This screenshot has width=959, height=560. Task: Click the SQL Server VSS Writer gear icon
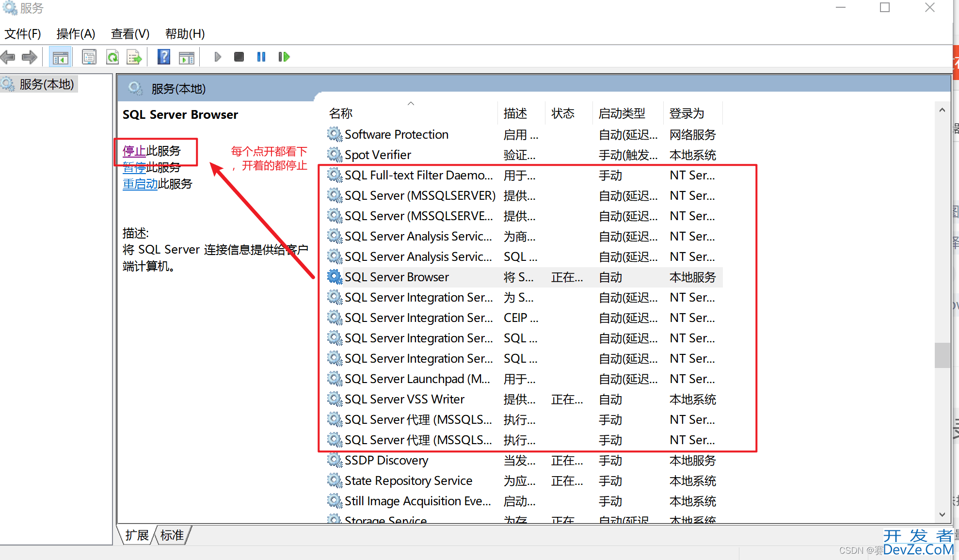pyautogui.click(x=335, y=399)
